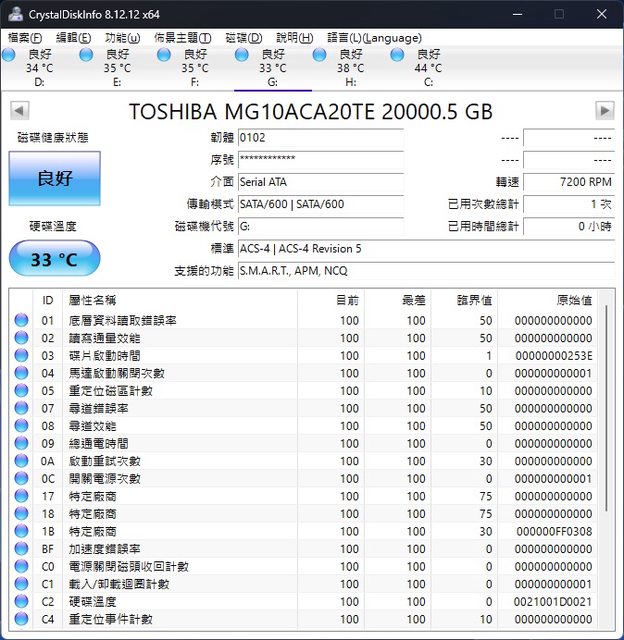Click the status icon for attribute 0C 開關電源次數
624x640 pixels.
tap(22, 479)
